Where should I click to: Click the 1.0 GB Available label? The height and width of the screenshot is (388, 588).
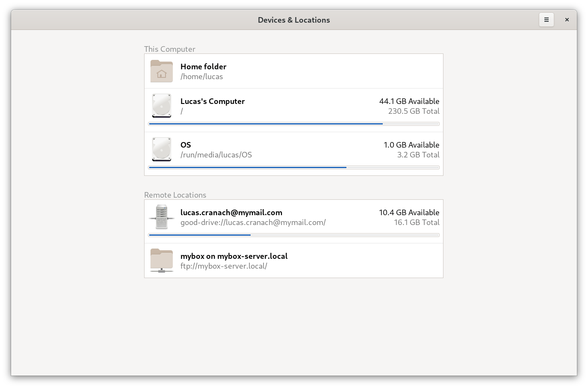[x=411, y=145]
